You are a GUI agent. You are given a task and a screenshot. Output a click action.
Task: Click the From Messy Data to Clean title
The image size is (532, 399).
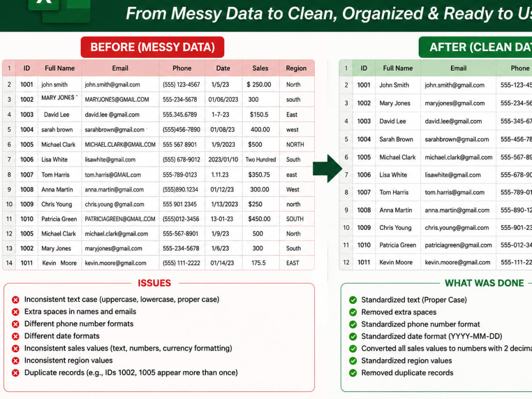pyautogui.click(x=329, y=14)
